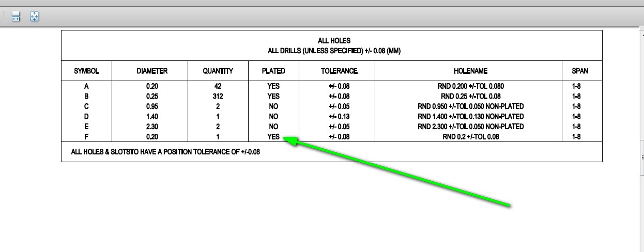Viewport: 644px width, 252px height.
Task: Click the plated YES for row F
Action: click(x=273, y=137)
